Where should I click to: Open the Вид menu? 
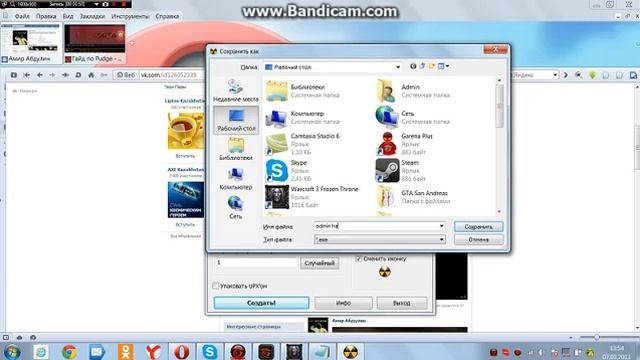[68, 16]
